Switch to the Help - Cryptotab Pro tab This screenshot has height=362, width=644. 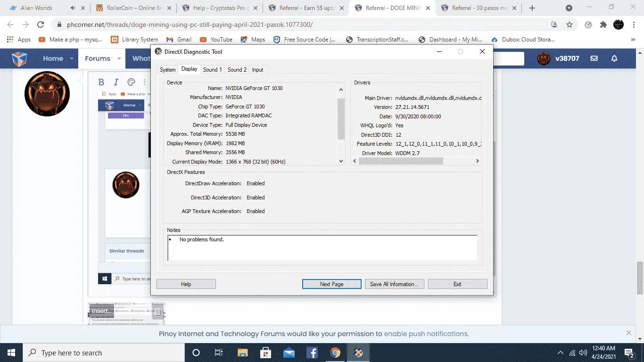[220, 8]
